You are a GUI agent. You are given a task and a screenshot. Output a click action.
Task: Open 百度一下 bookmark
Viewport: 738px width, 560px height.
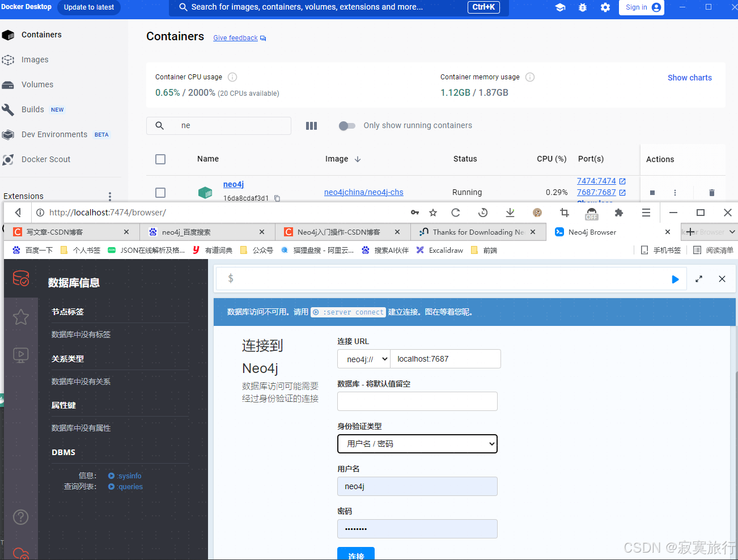pos(33,250)
